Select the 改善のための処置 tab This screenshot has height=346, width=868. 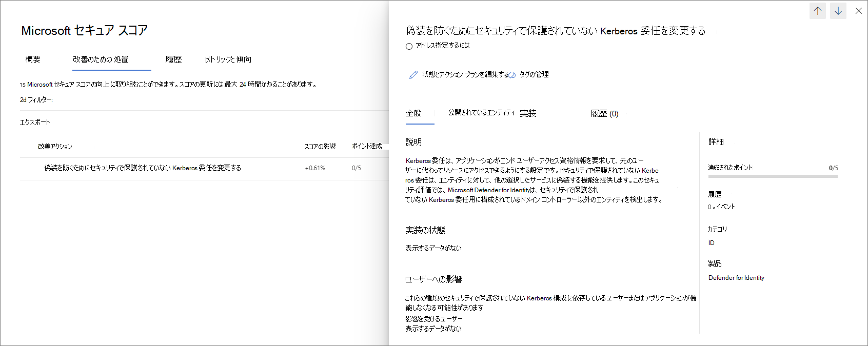[x=101, y=59]
